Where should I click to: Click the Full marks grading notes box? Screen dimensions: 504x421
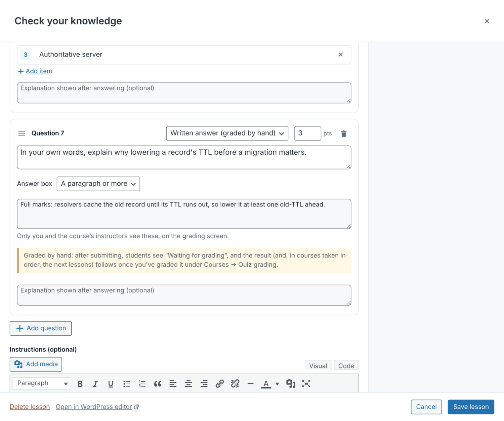184,214
